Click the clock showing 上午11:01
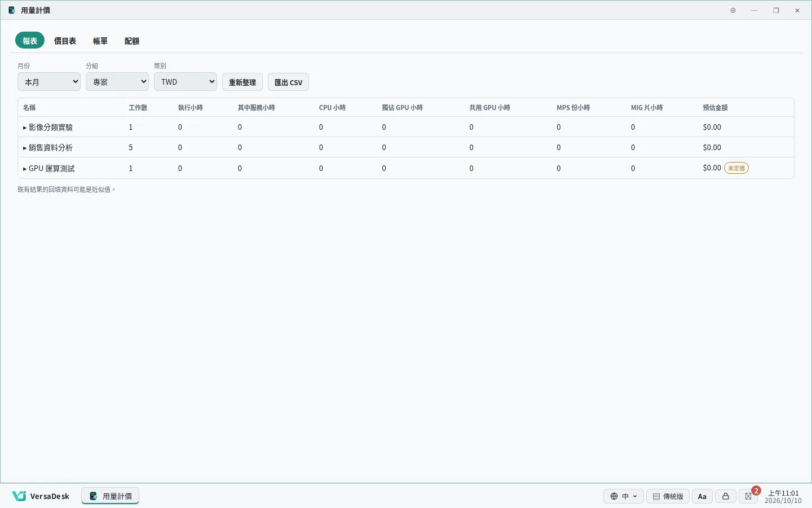 pos(783,497)
